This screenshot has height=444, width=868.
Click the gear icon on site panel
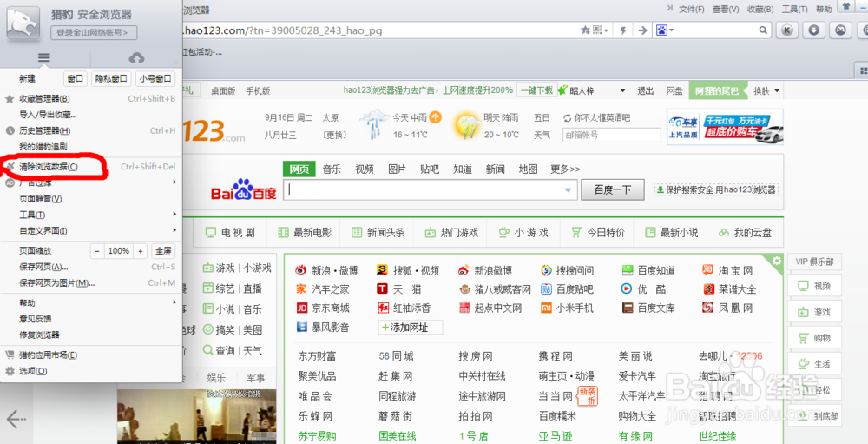point(777,261)
